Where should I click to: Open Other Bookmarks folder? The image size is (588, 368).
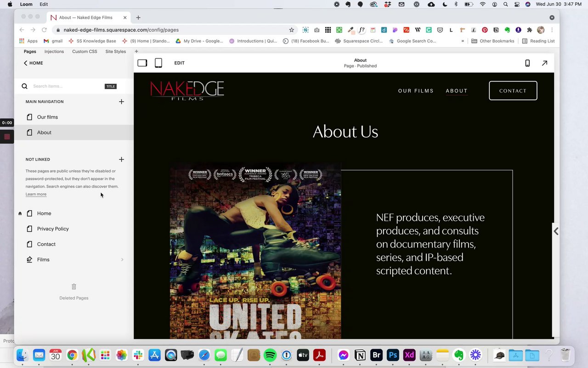(493, 41)
